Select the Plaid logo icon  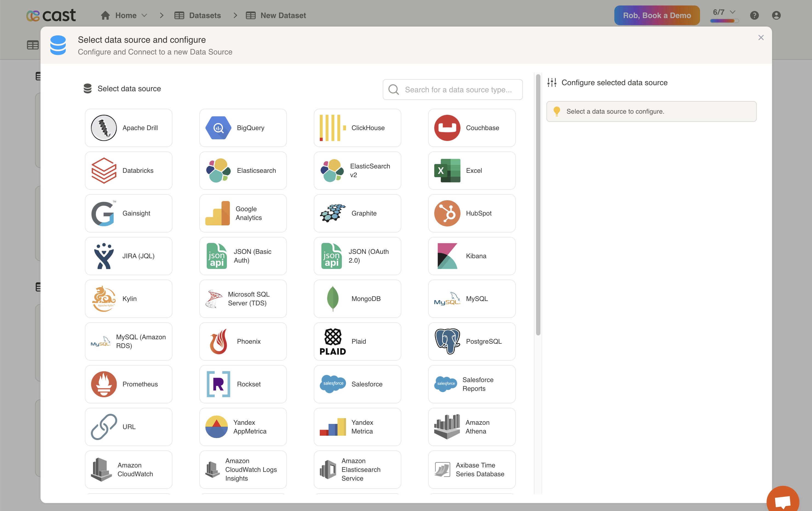click(x=332, y=342)
